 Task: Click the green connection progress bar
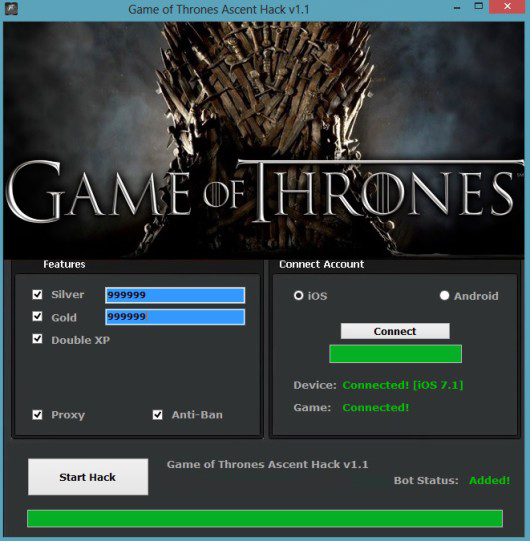pos(395,354)
